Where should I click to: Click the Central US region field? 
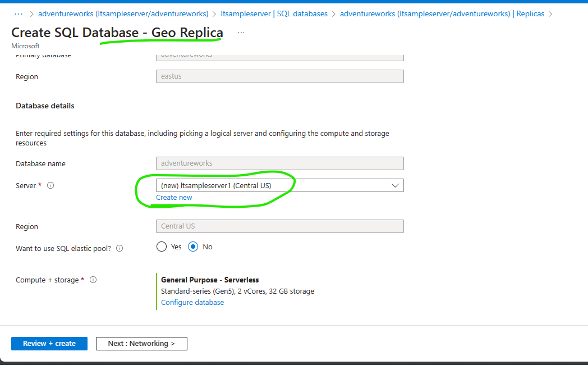(280, 226)
